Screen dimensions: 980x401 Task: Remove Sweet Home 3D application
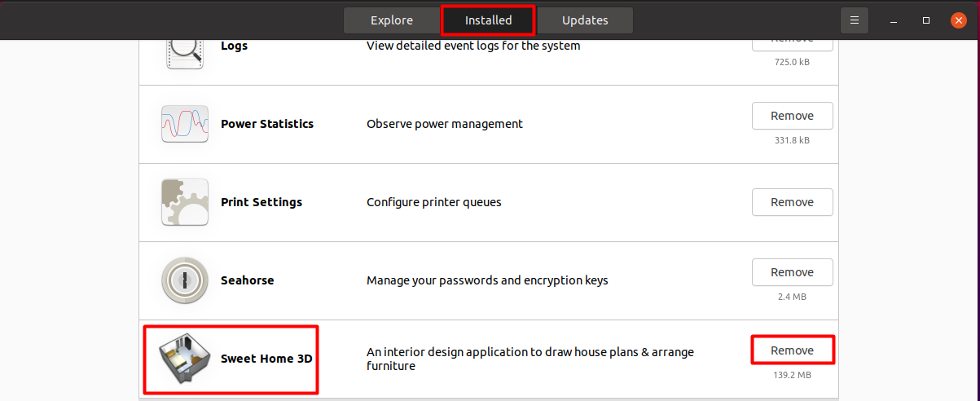793,350
